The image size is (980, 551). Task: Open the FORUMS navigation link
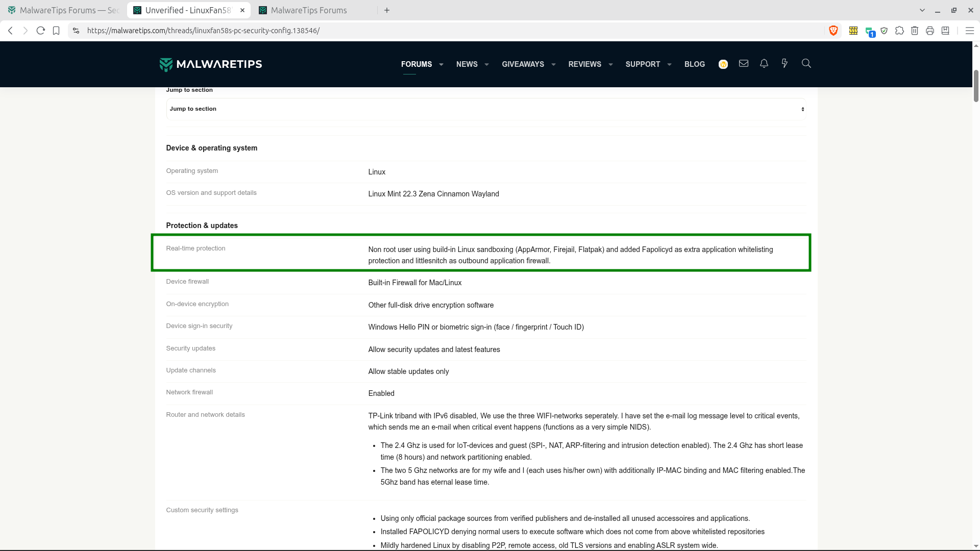pos(416,64)
